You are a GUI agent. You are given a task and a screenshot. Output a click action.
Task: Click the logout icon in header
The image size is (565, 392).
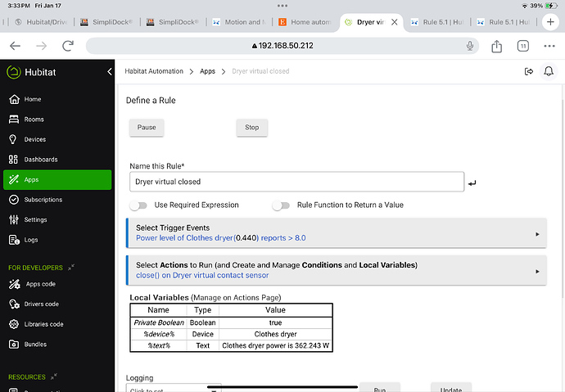click(x=529, y=72)
